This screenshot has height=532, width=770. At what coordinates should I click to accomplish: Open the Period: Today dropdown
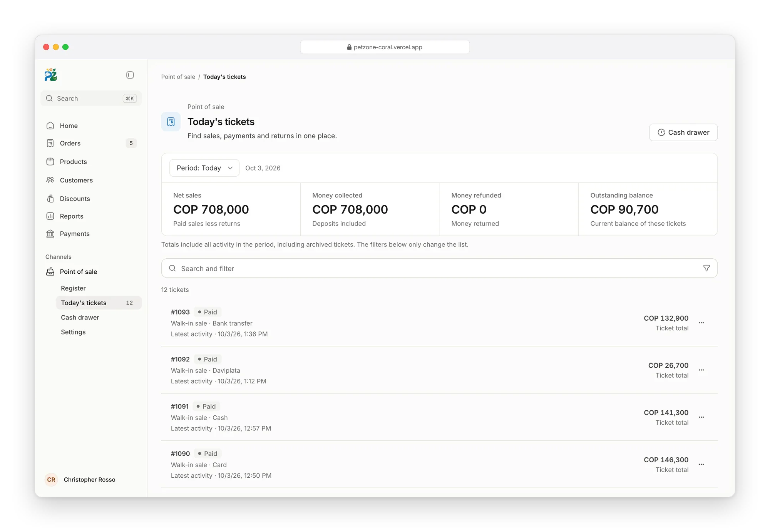[x=204, y=168]
